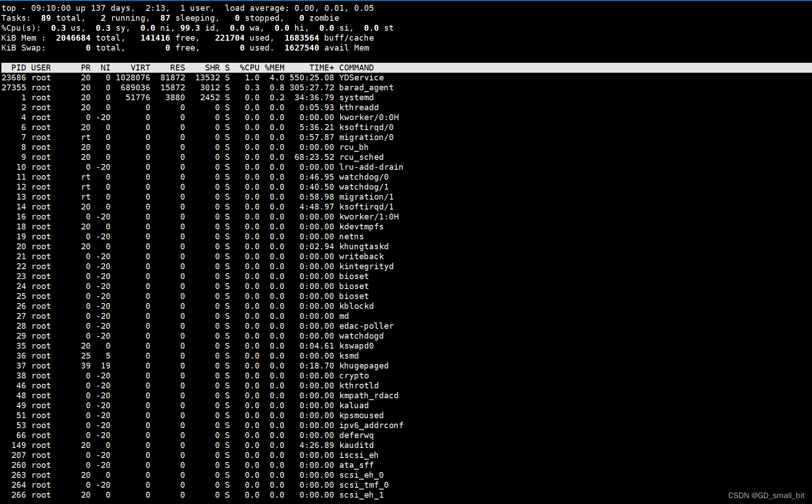Select the iscsi_eh process name
This screenshot has height=504, width=812.
[359, 455]
